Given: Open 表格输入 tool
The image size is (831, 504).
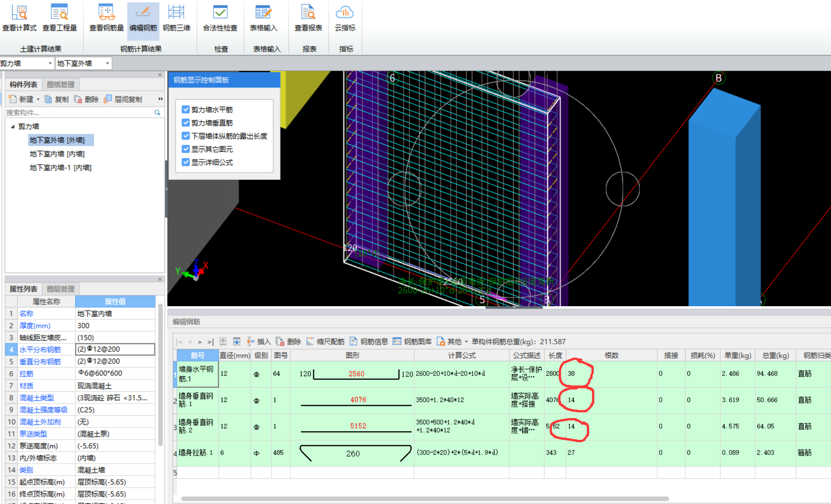Looking at the screenshot, I should tap(263, 18).
